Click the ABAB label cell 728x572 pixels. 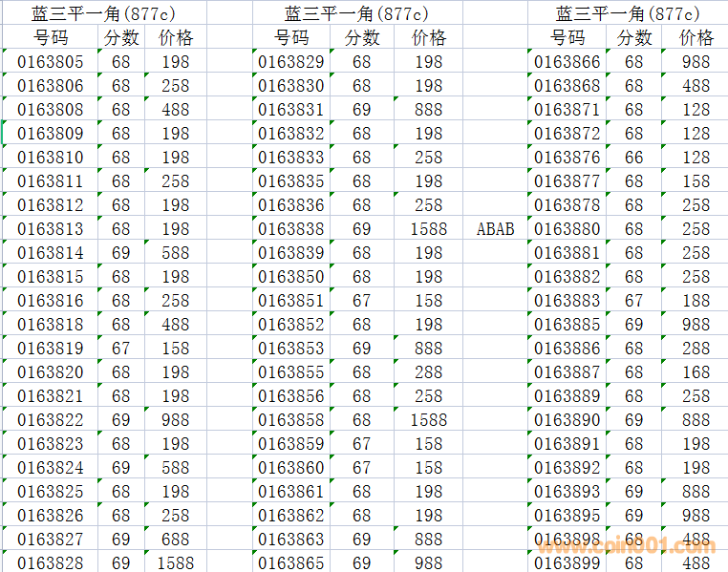click(495, 229)
